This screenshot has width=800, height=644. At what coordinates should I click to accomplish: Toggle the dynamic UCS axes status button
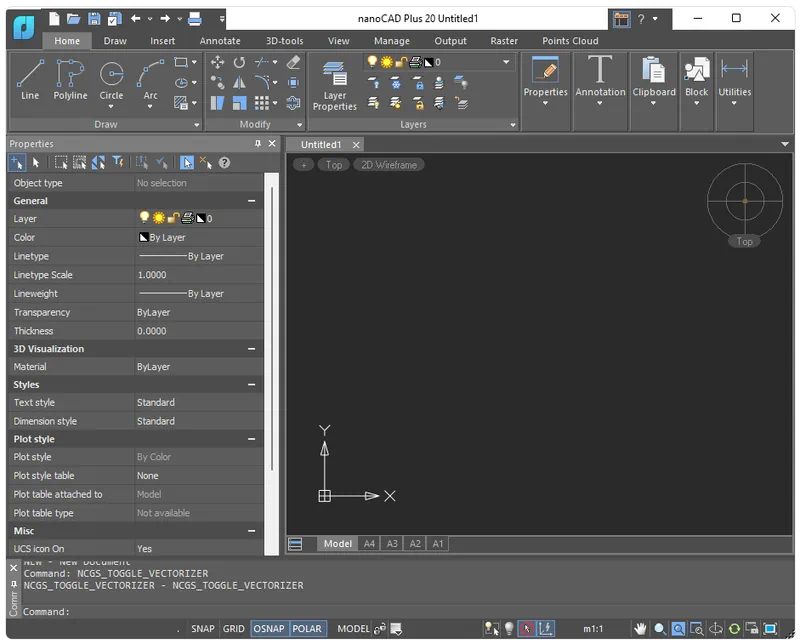coord(546,629)
